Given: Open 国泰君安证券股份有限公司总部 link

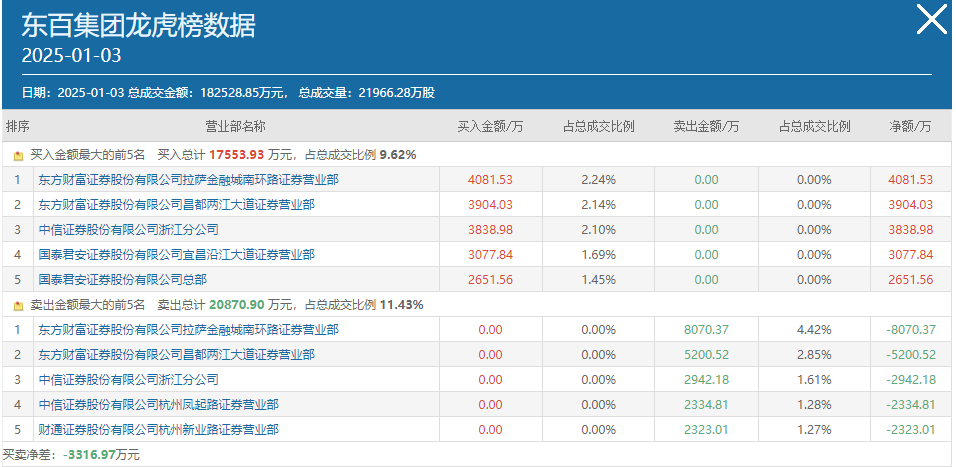Looking at the screenshot, I should tap(122, 280).
